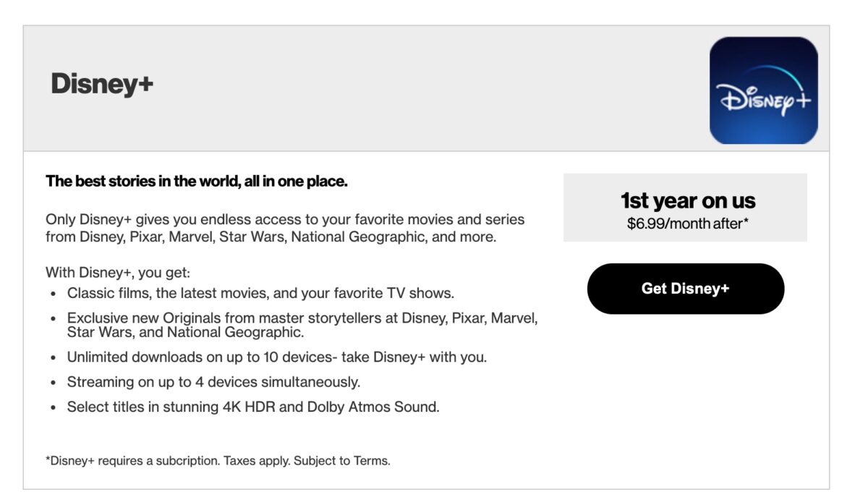Click the $6.99/month after pricing text
Viewport: 868px width, 492px height.
pyautogui.click(x=686, y=224)
